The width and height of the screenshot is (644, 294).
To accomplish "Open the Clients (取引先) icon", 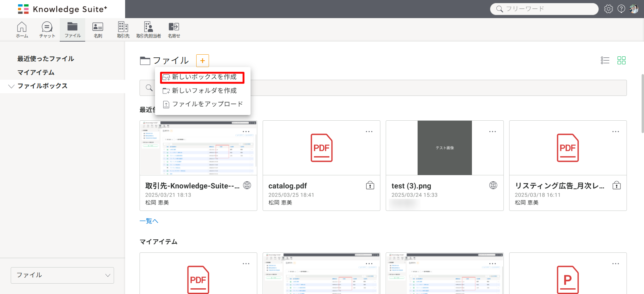I will point(123,30).
